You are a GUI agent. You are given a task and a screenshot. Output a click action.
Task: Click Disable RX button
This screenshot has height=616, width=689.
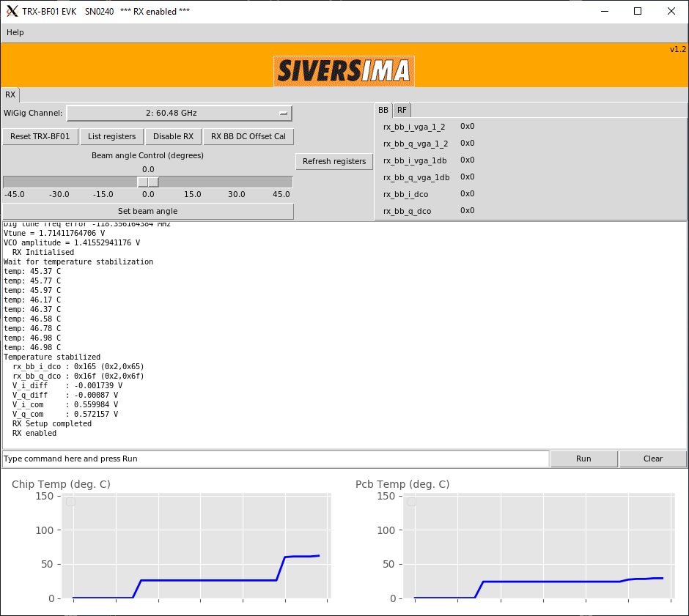(x=173, y=136)
